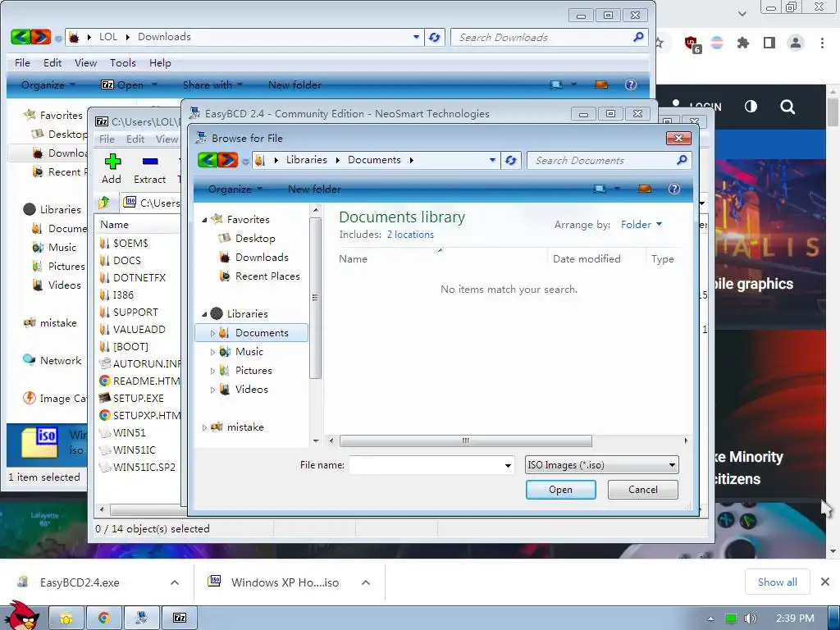This screenshot has width=840, height=630.
Task: Open Tools menu in Downloads explorer window
Action: 123,62
